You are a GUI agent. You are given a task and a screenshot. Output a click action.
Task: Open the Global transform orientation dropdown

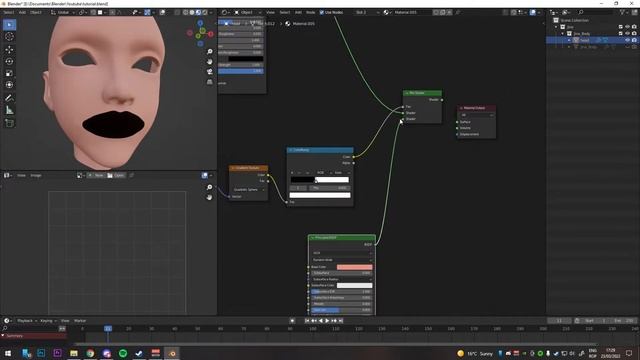coord(62,13)
